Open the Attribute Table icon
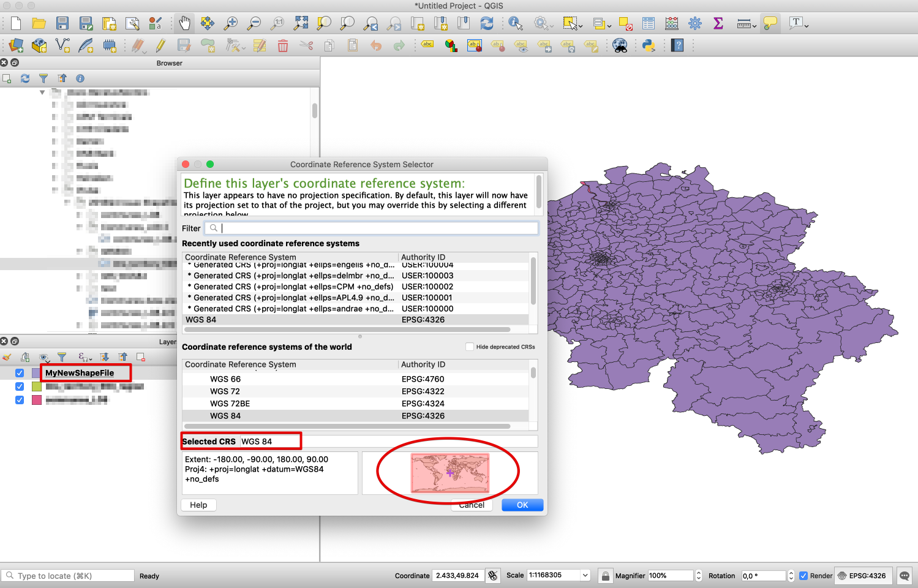Image resolution: width=918 pixels, height=588 pixels. point(648,23)
